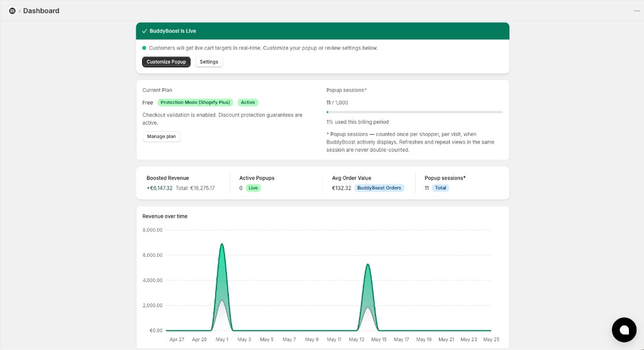Click the 4,000.00 y-axis label
Image resolution: width=644 pixels, height=350 pixels.
pos(152,280)
